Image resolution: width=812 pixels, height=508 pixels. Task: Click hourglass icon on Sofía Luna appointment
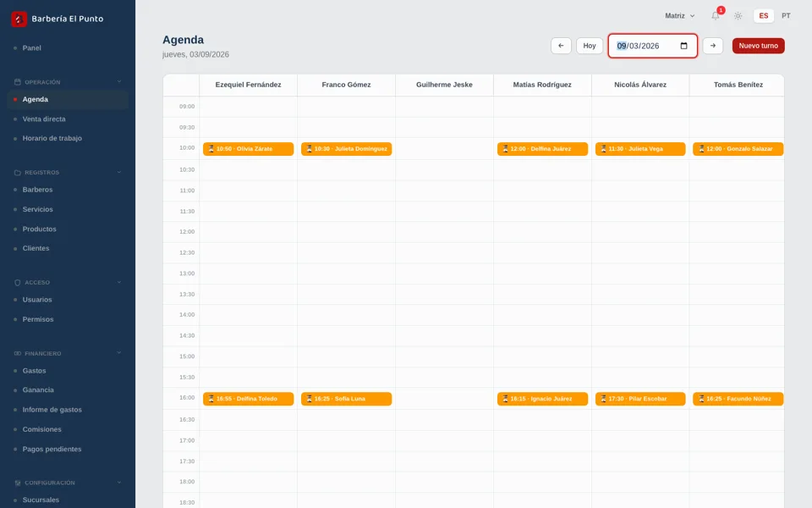309,399
